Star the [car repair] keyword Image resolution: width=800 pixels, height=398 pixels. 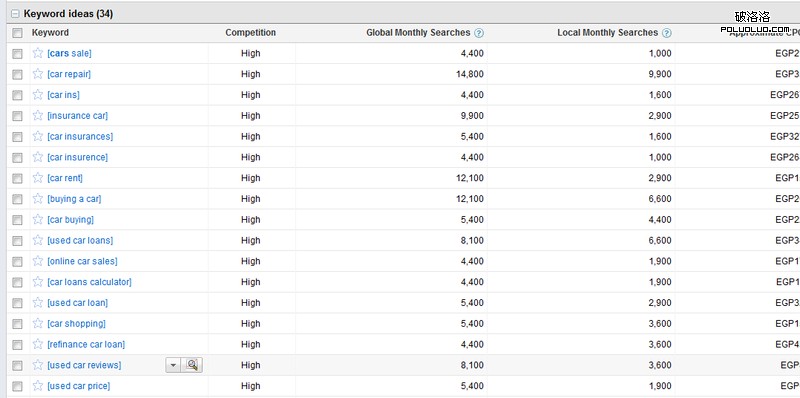pyautogui.click(x=38, y=74)
